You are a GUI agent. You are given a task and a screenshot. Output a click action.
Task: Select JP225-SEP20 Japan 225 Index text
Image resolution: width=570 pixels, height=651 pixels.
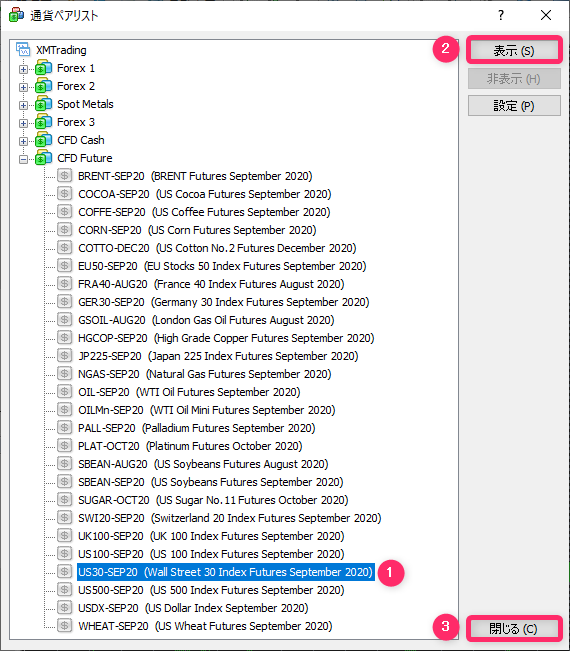click(218, 356)
